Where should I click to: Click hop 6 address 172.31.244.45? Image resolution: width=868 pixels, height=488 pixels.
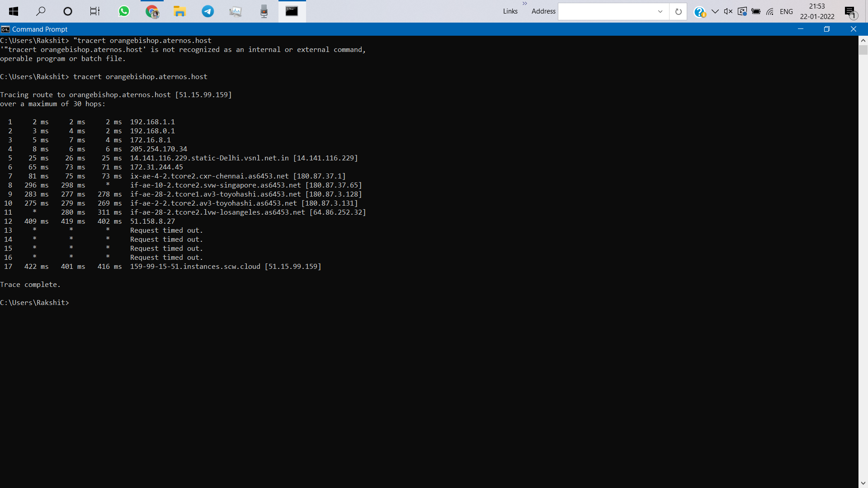[x=156, y=167]
